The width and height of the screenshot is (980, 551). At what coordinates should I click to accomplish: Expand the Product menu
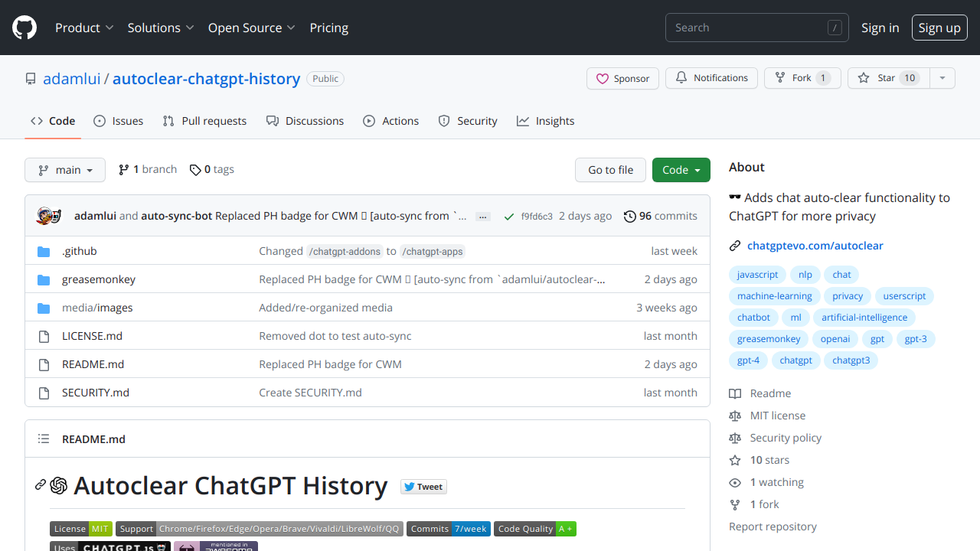pos(84,28)
